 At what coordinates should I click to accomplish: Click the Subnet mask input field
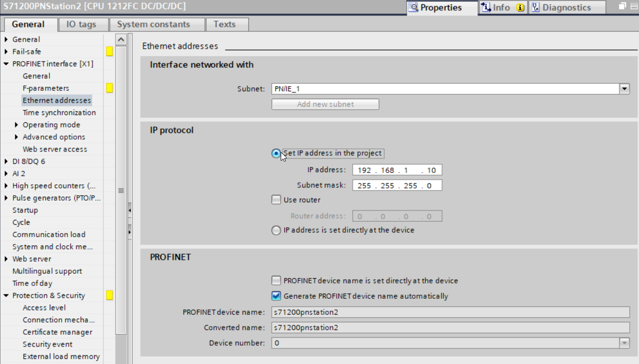[x=397, y=185]
